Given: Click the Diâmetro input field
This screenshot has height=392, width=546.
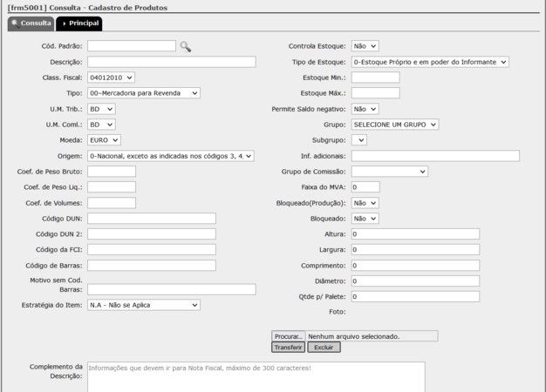Looking at the screenshot, I should tap(415, 281).
